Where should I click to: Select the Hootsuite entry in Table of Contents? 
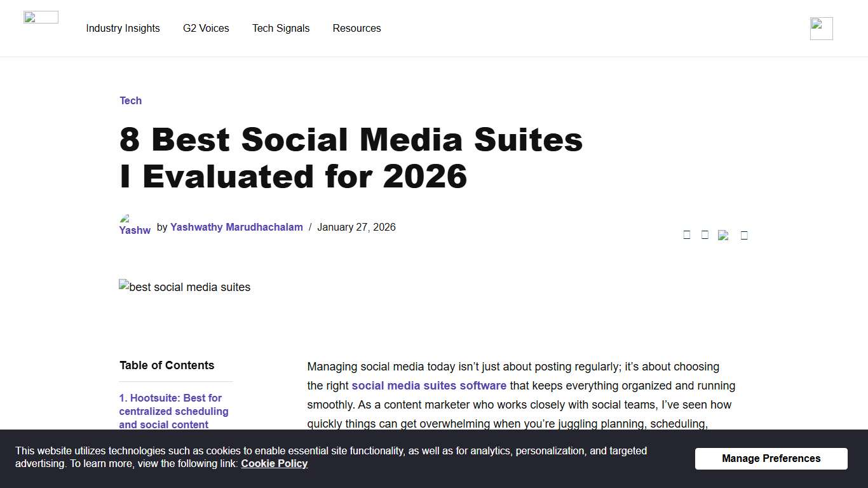pos(173,411)
